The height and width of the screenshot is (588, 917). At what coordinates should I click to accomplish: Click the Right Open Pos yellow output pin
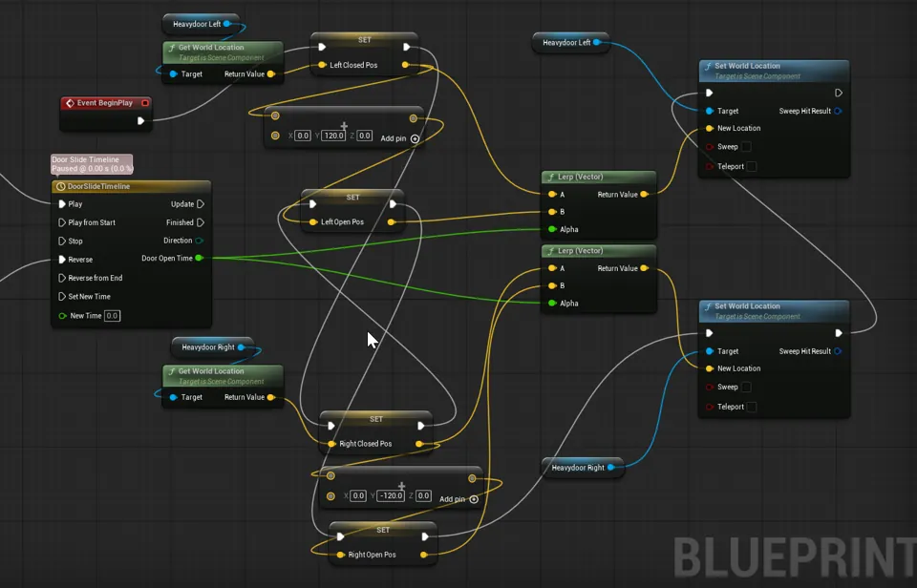pos(423,555)
